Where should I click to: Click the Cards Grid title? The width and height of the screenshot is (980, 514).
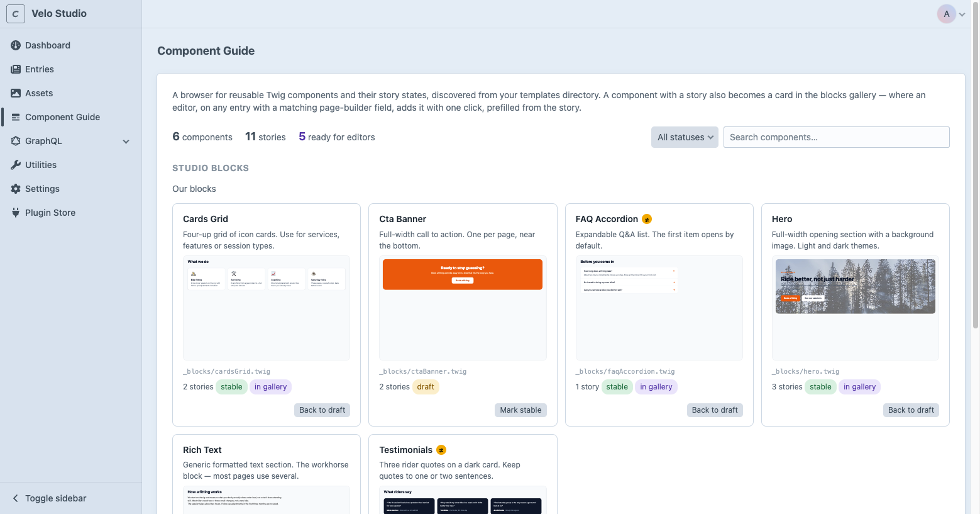coord(206,219)
